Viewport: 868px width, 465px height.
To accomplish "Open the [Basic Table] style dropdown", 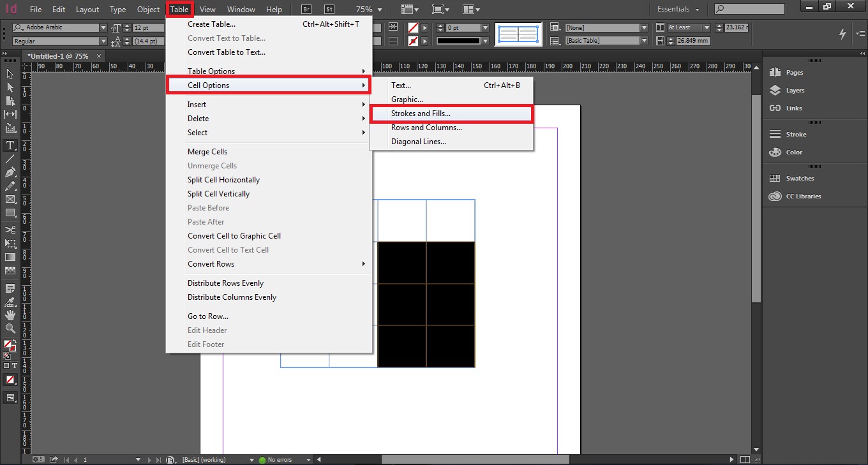I will tap(644, 41).
